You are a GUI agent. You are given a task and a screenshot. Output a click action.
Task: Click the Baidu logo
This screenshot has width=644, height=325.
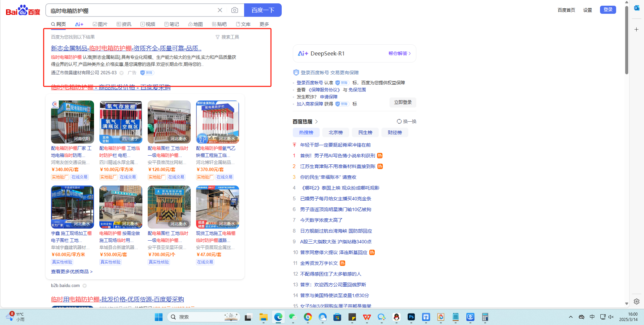(23, 11)
